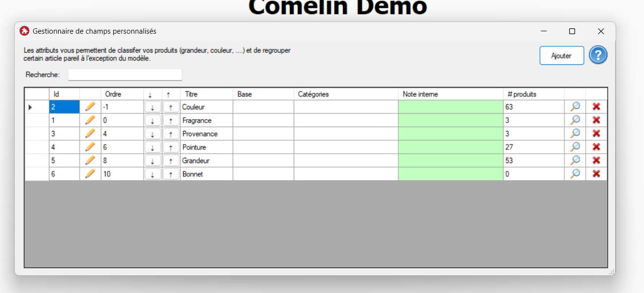
Task: Click the magnifier icon in Bonnet row
Action: coord(575,173)
